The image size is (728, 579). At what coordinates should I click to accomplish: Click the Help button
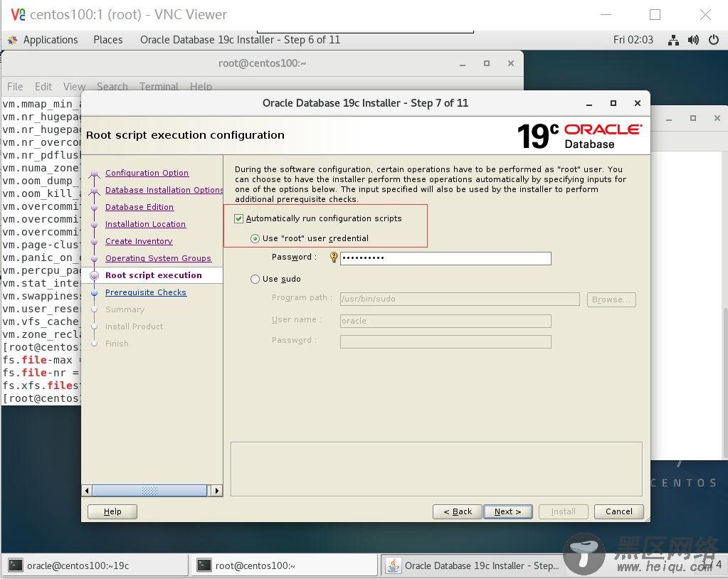(112, 511)
